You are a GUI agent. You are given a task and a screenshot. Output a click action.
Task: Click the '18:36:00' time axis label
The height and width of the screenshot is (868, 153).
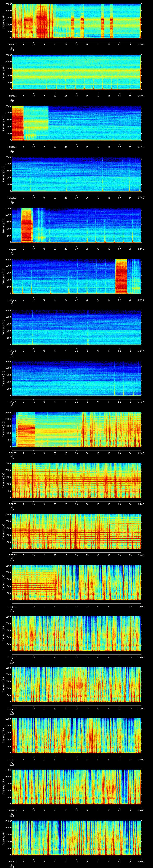tap(12, 708)
